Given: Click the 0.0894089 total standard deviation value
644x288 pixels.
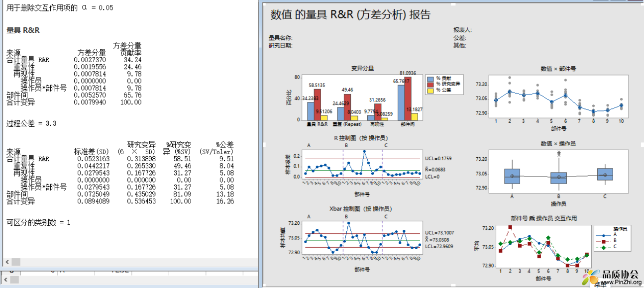Looking at the screenshot, I should [x=93, y=201].
